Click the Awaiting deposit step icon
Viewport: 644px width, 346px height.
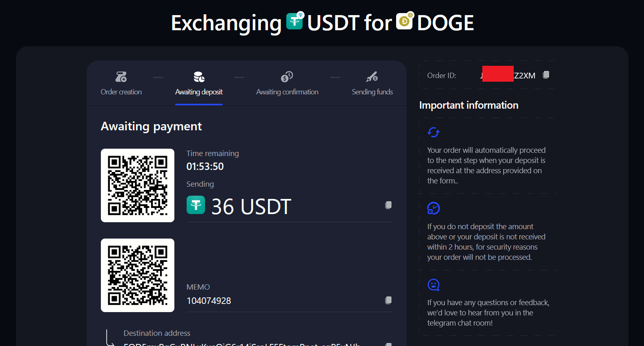199,77
